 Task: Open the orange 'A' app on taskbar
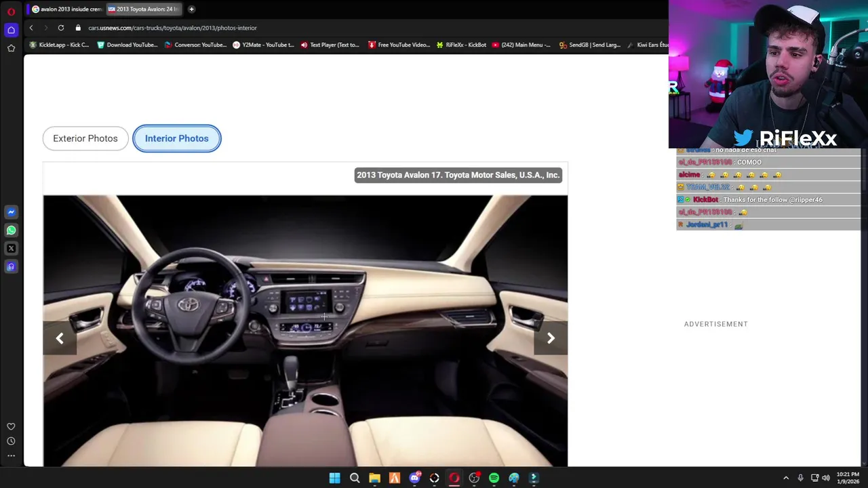coord(395,479)
